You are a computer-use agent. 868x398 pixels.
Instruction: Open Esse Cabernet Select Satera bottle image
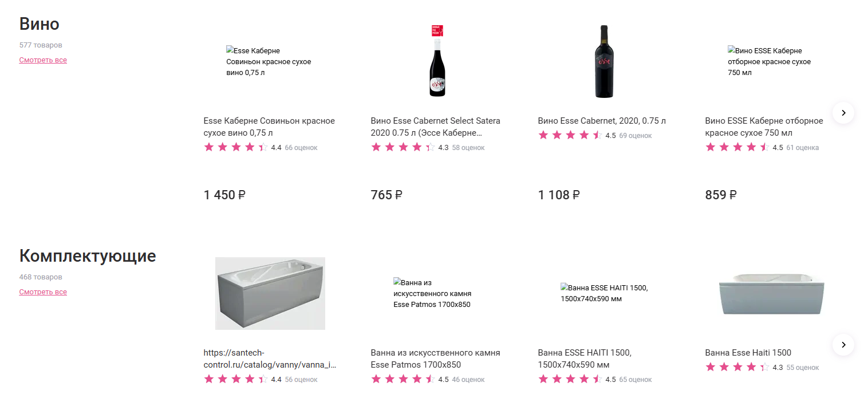pyautogui.click(x=437, y=61)
